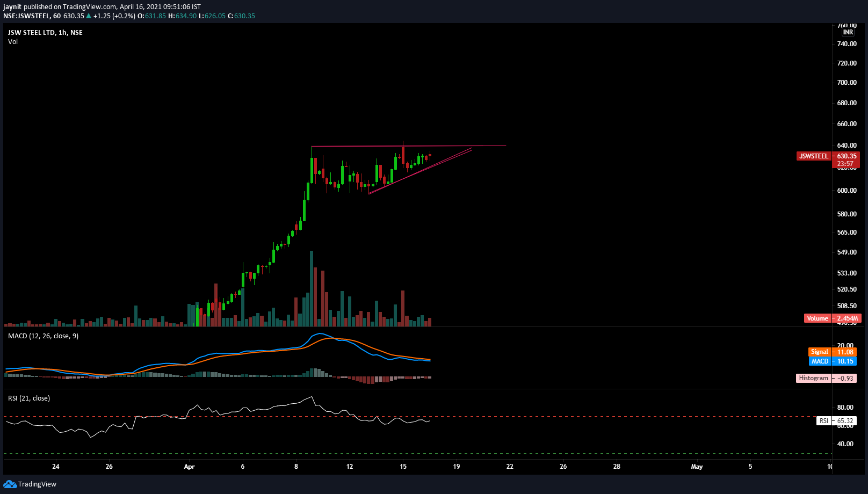Click the jaynit author name
This screenshot has height=494, width=868.
pyautogui.click(x=12, y=7)
